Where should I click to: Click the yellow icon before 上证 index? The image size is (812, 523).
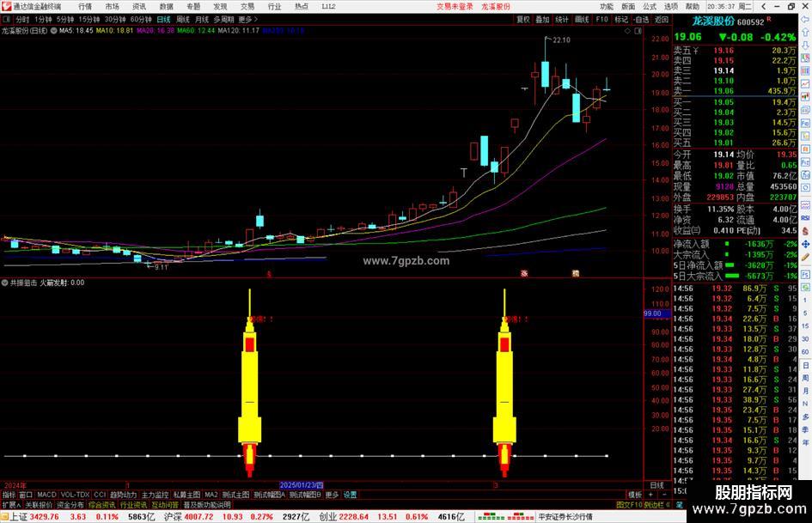4,516
